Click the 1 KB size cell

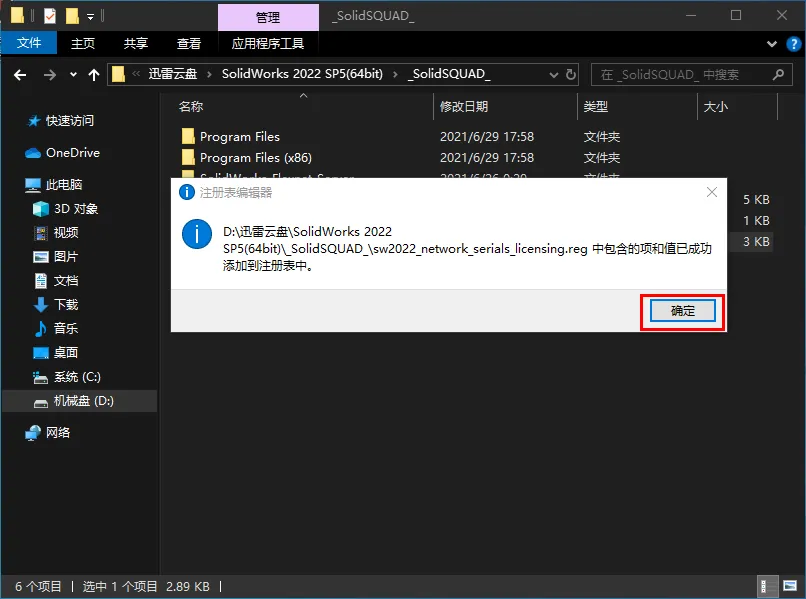(756, 221)
